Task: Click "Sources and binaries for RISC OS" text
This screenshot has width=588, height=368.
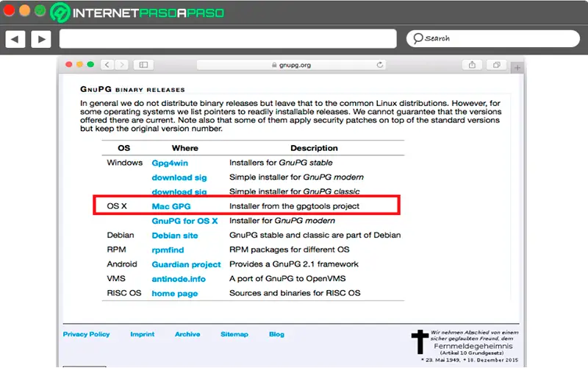Action: click(x=295, y=293)
